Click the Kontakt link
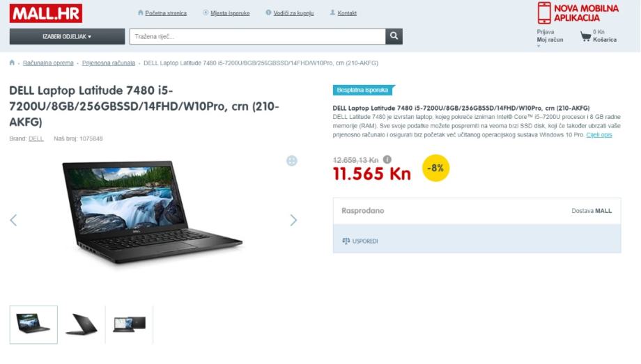 [347, 13]
